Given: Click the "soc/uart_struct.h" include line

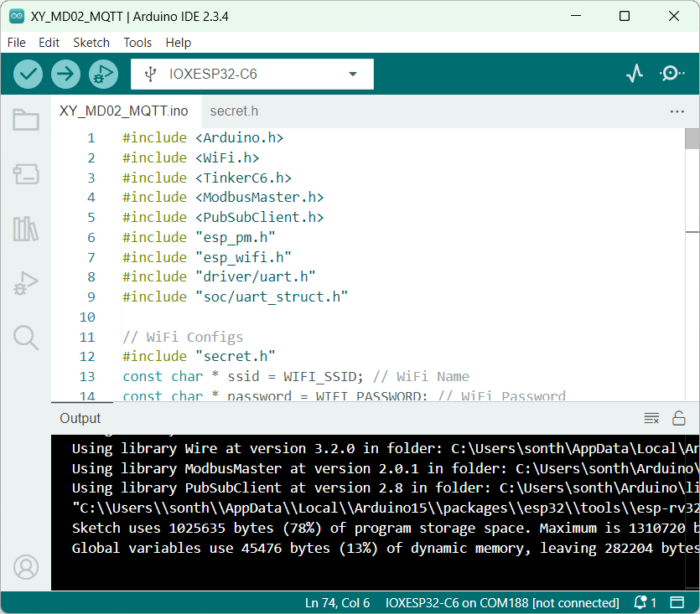Looking at the screenshot, I should tap(236, 297).
